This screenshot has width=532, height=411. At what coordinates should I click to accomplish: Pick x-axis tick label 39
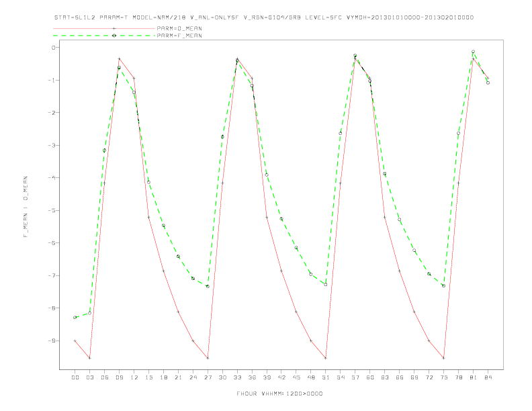pyautogui.click(x=267, y=377)
